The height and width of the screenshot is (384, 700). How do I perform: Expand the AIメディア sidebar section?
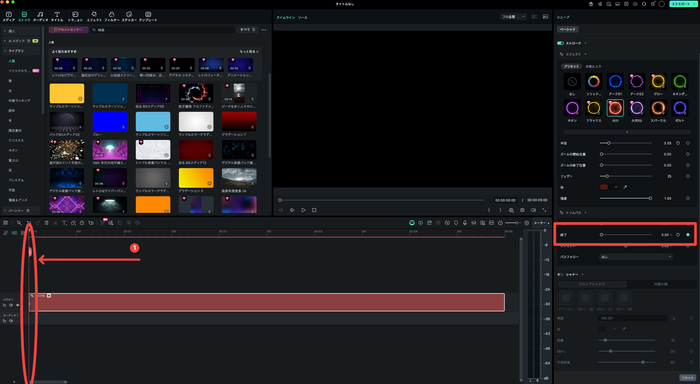click(x=20, y=41)
